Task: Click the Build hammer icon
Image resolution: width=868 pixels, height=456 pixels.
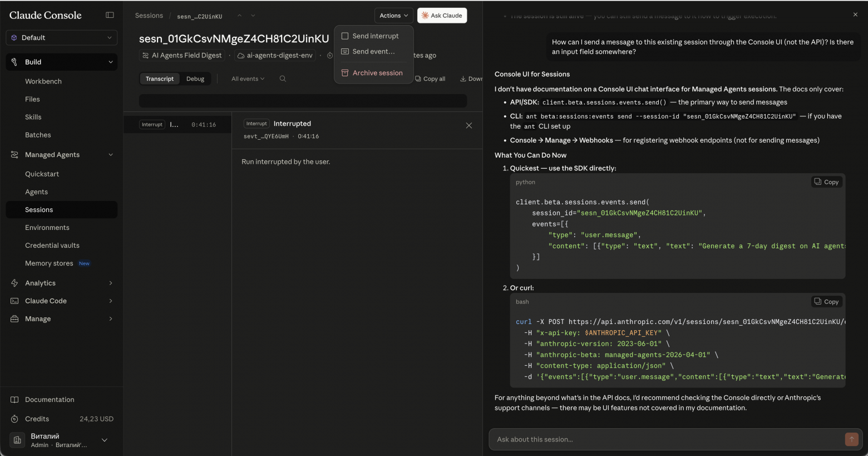Action: point(14,62)
